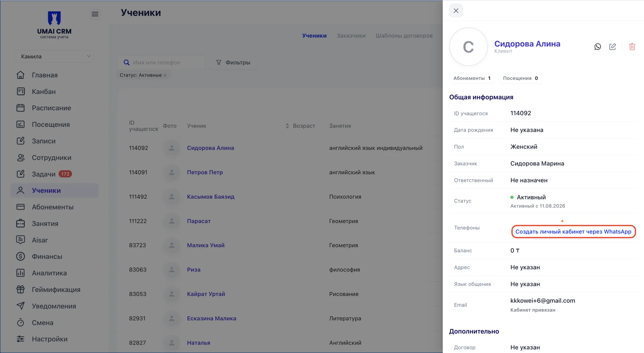Switch to the Заказчики tab
The width and height of the screenshot is (644, 353).
tap(351, 36)
